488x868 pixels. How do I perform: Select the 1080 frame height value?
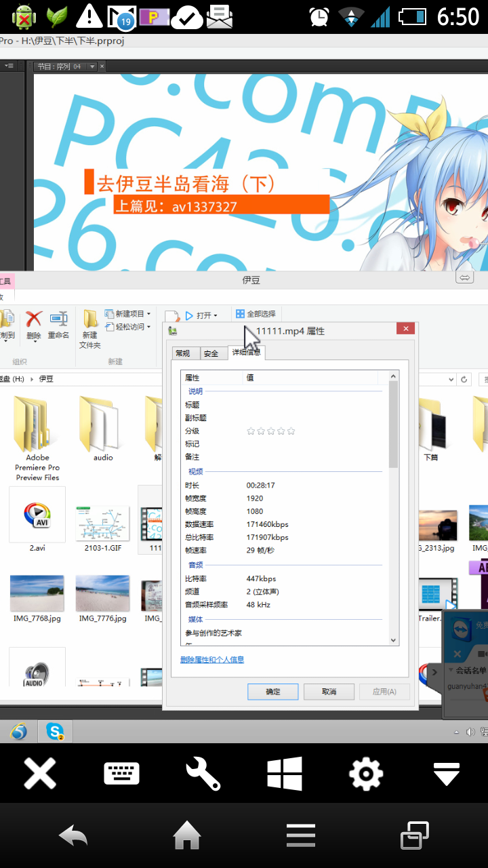coord(254,511)
